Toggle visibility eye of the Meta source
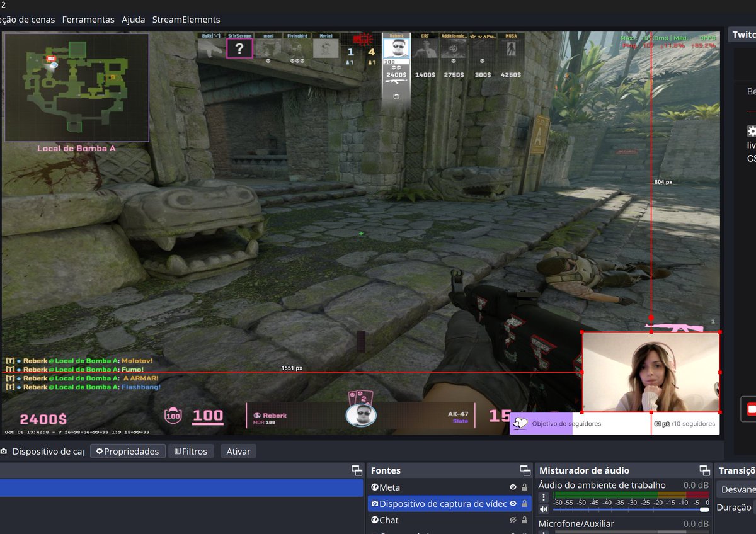This screenshot has height=534, width=756. [513, 487]
